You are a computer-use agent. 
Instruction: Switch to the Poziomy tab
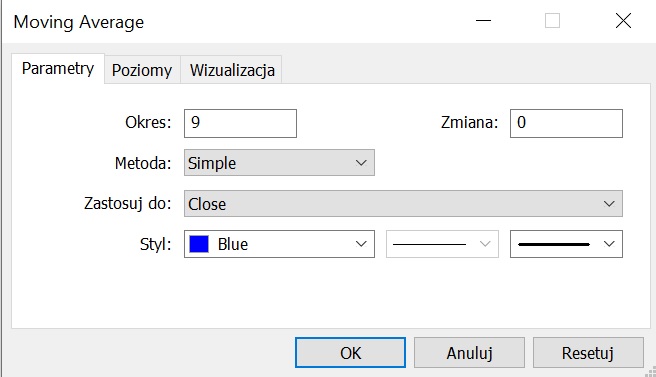(142, 70)
